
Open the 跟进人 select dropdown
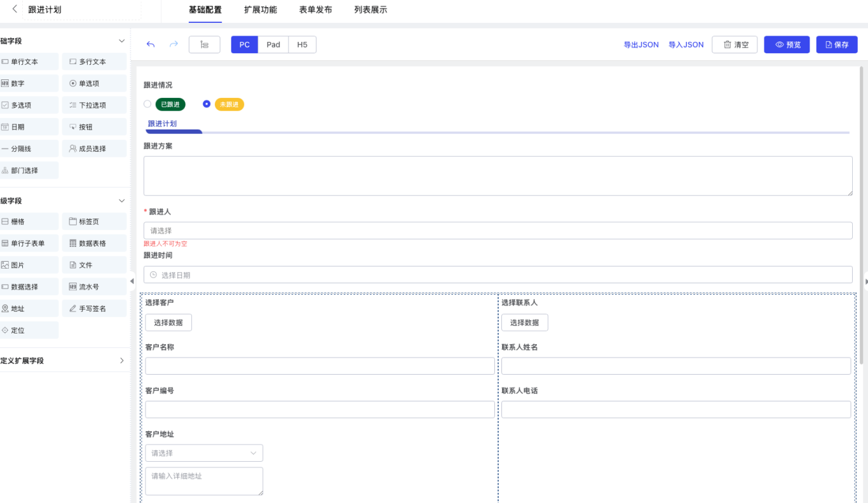tap(498, 231)
